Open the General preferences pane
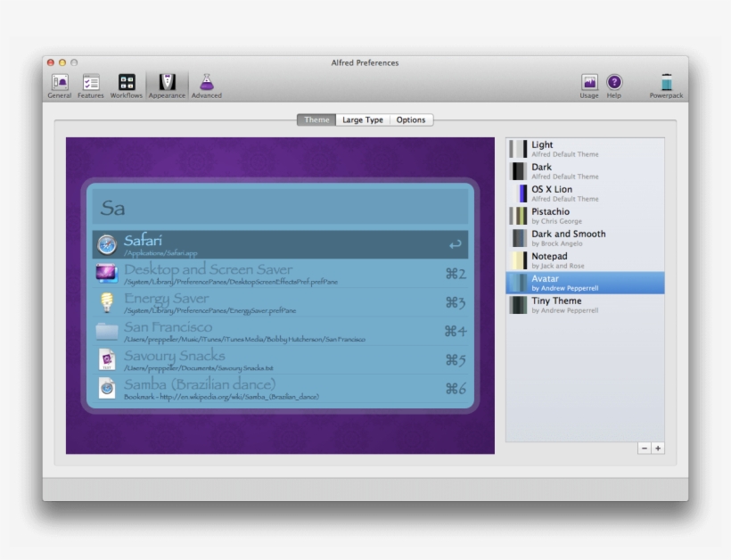Viewport: 731px width, 560px height. pos(60,86)
